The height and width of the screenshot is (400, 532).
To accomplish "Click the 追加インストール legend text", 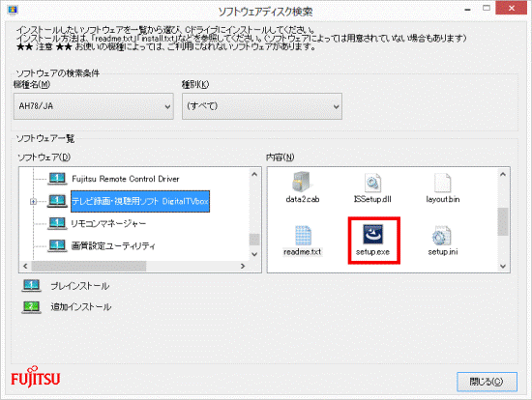I will point(81,307).
